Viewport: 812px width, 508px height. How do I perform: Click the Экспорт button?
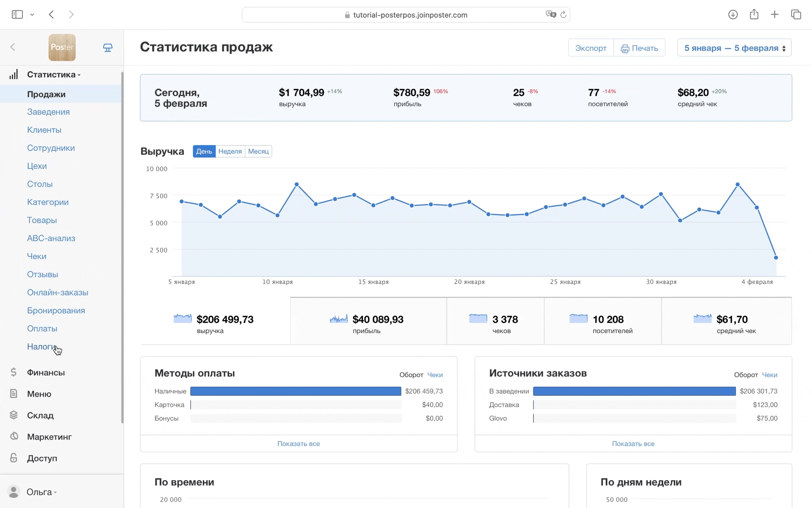590,48
